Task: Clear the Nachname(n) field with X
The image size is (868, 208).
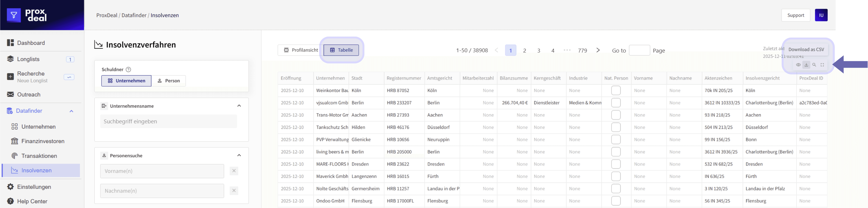Action: pyautogui.click(x=234, y=191)
